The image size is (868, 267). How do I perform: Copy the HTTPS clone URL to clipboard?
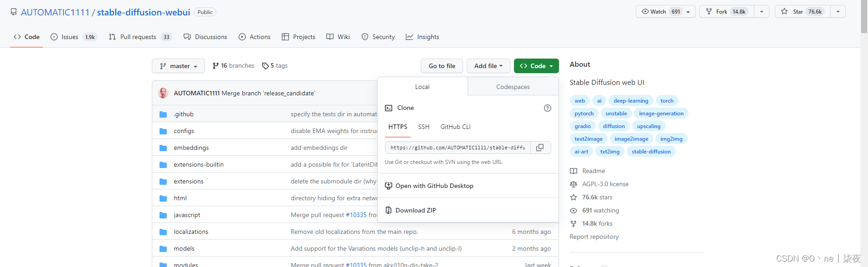[540, 148]
